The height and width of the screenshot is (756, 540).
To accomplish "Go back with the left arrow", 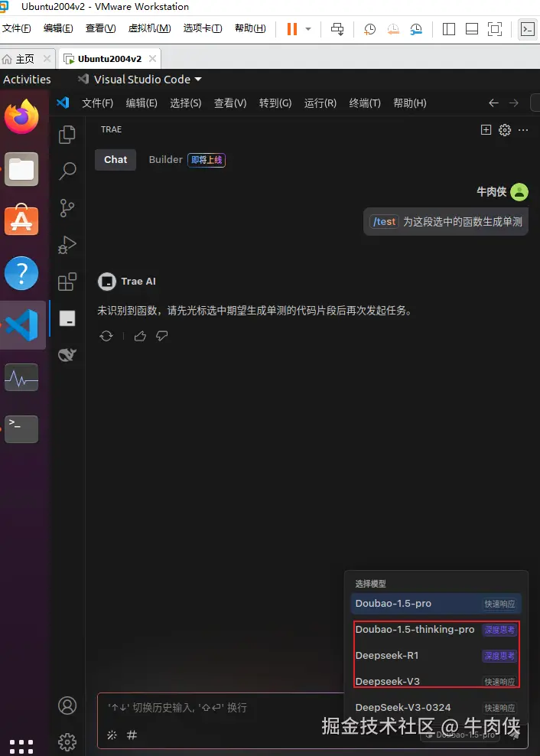I will (x=493, y=103).
